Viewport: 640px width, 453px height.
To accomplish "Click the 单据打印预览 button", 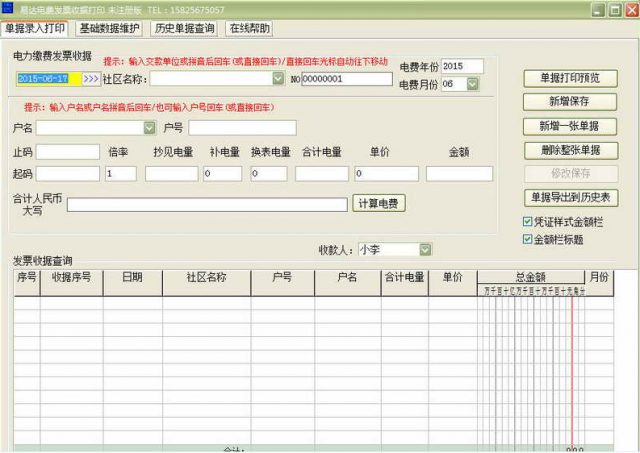I will [x=570, y=78].
